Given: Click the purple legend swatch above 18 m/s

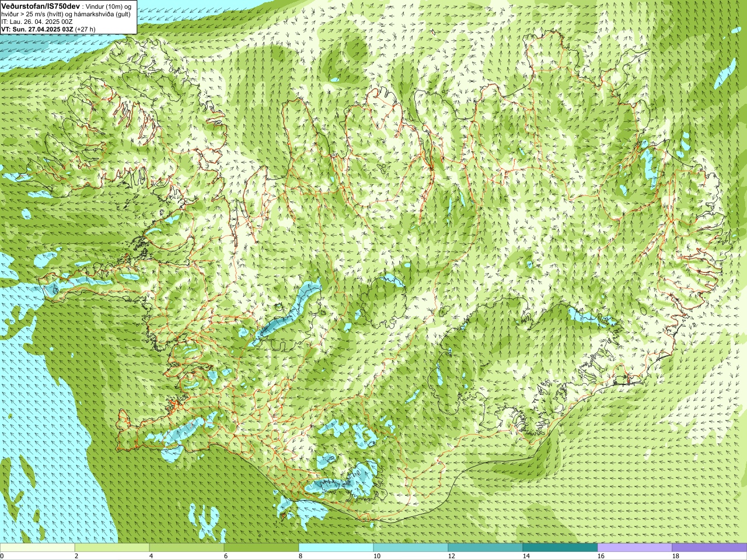Looking at the screenshot, I should pyautogui.click(x=710, y=548).
